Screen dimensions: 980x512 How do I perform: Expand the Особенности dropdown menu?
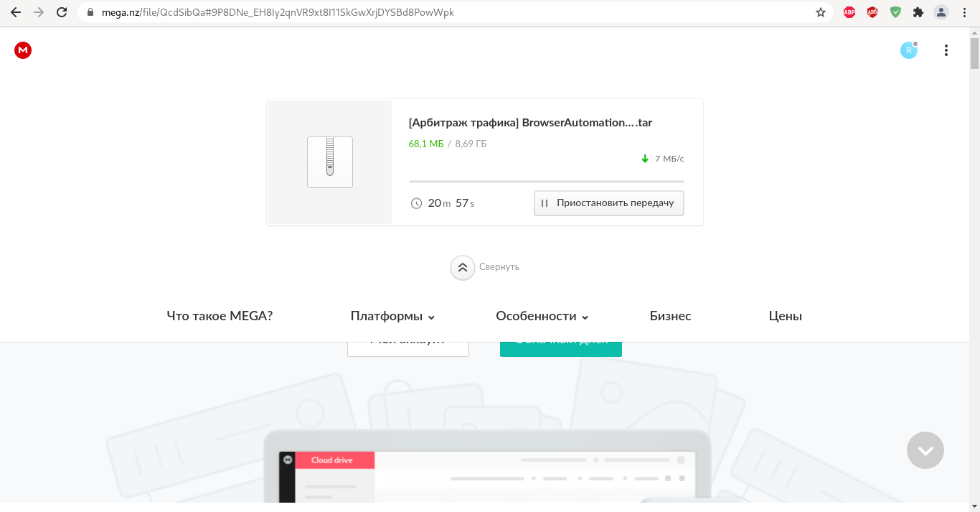click(x=542, y=316)
